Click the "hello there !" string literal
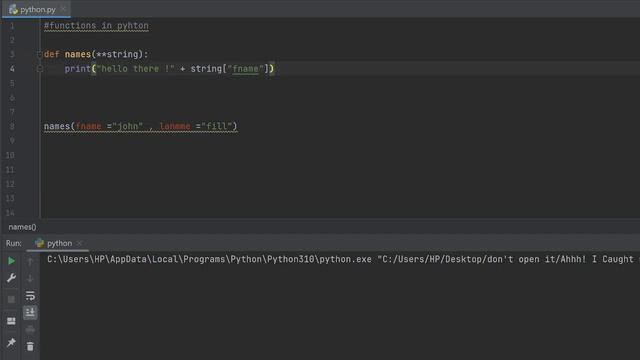The height and width of the screenshot is (360, 640). pyautogui.click(x=136, y=69)
